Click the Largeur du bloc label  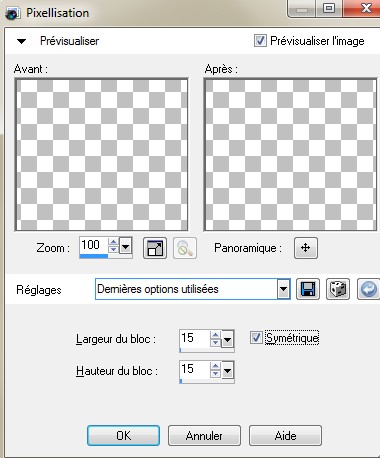point(116,339)
